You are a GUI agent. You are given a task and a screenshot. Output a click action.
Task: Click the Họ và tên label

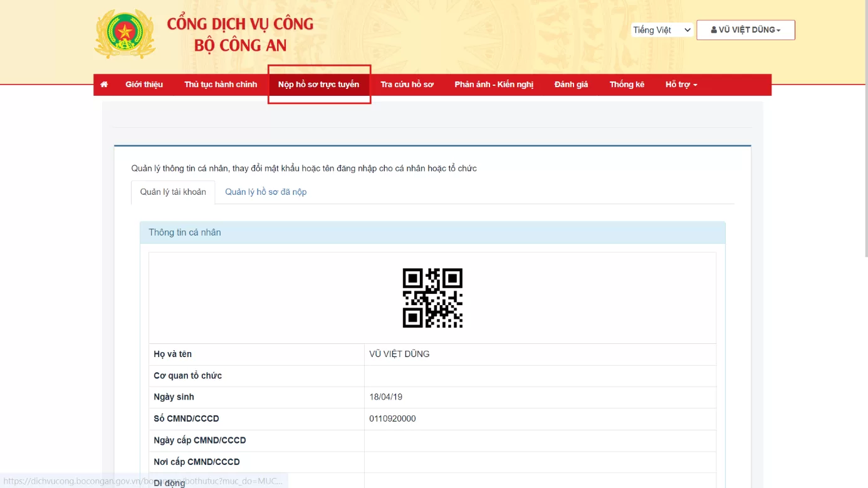click(x=173, y=354)
